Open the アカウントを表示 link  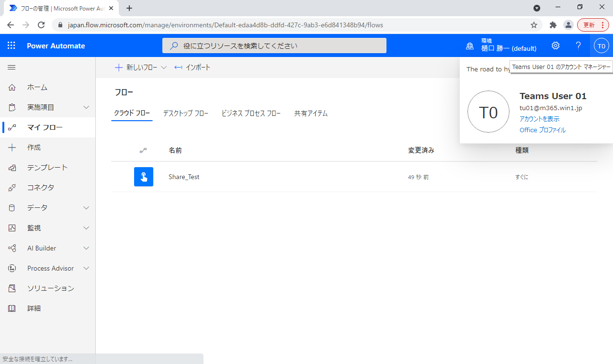[539, 119]
